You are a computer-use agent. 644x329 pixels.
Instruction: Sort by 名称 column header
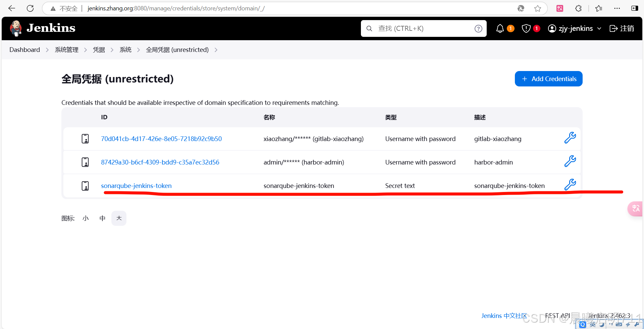(x=269, y=117)
